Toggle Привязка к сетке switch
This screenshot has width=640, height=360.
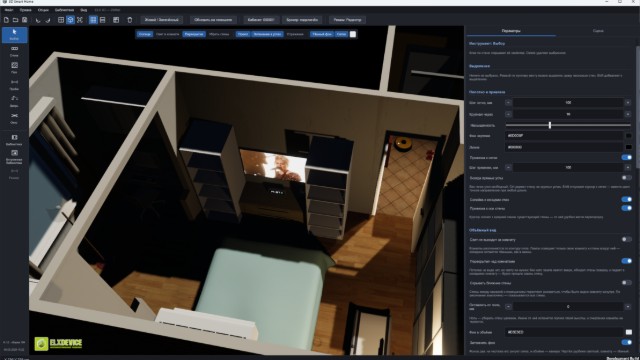627,157
